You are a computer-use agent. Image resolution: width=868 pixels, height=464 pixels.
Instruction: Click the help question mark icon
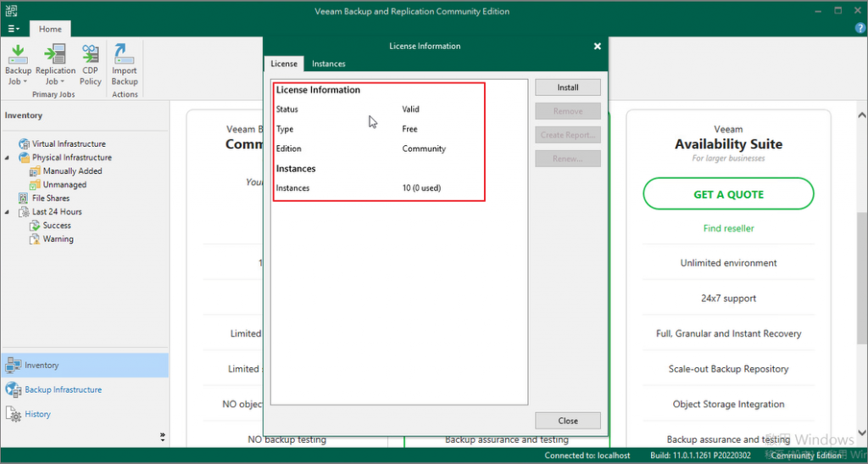coord(860,29)
